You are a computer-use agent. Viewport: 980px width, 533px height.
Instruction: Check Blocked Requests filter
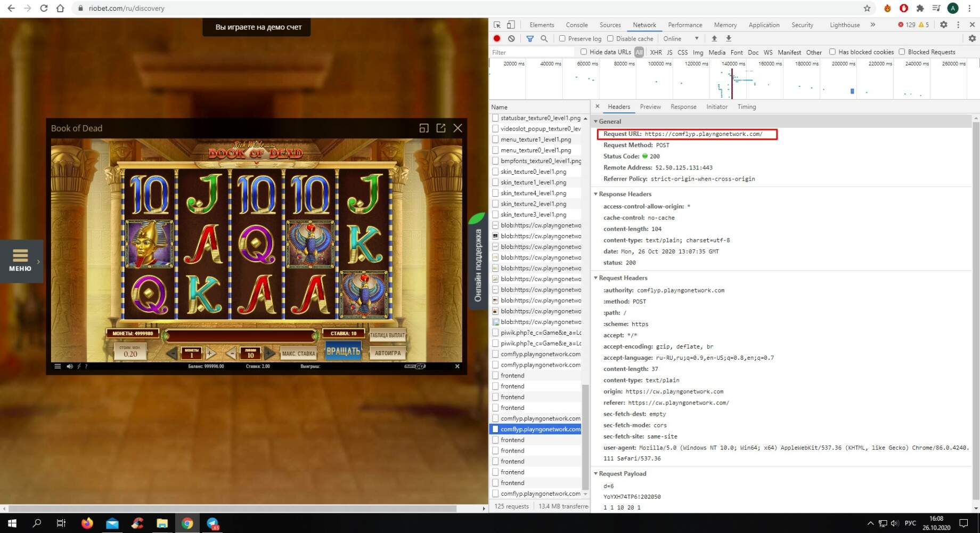click(x=902, y=52)
